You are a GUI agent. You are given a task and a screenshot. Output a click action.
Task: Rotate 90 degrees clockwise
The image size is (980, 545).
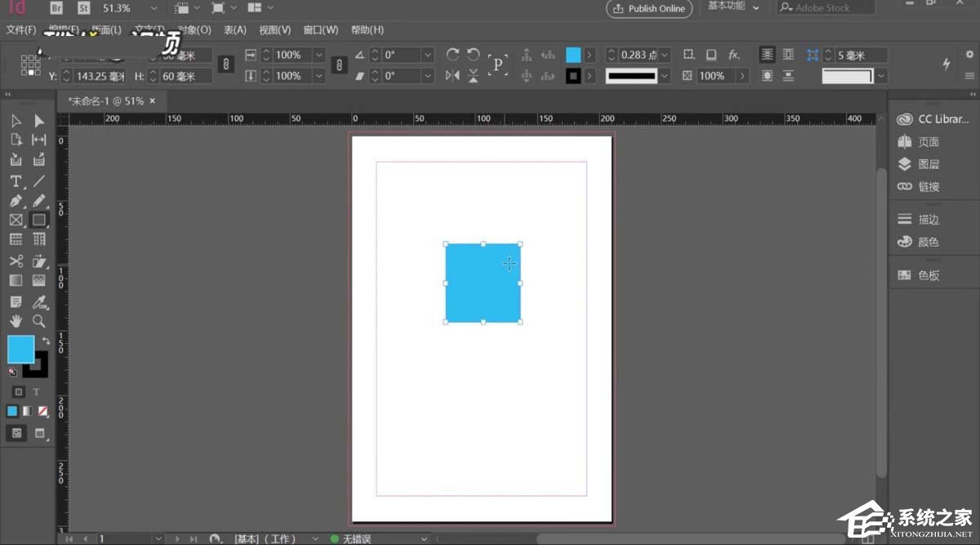(x=453, y=55)
